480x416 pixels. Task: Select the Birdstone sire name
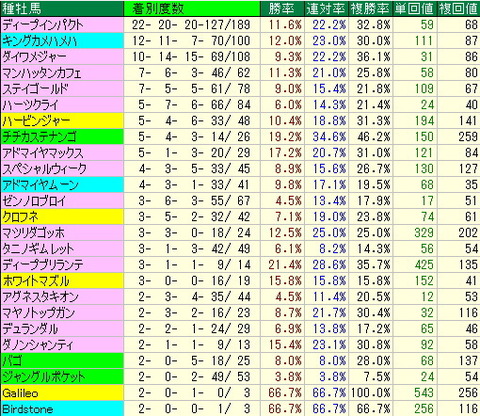tap(27, 409)
